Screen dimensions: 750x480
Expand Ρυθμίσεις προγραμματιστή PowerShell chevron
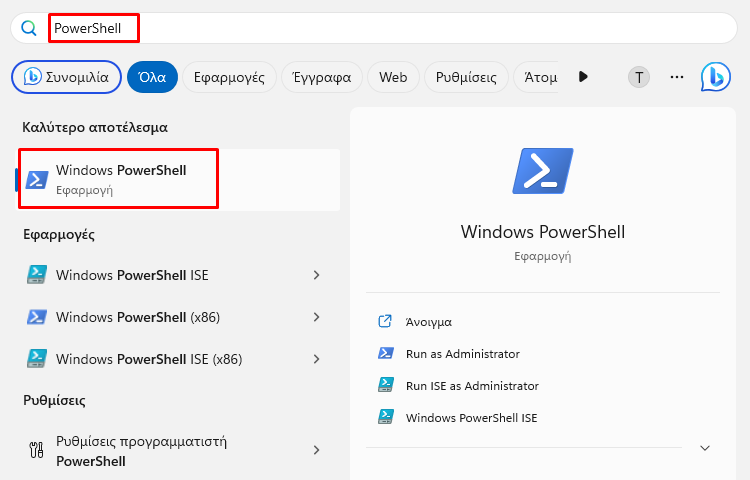(x=316, y=450)
